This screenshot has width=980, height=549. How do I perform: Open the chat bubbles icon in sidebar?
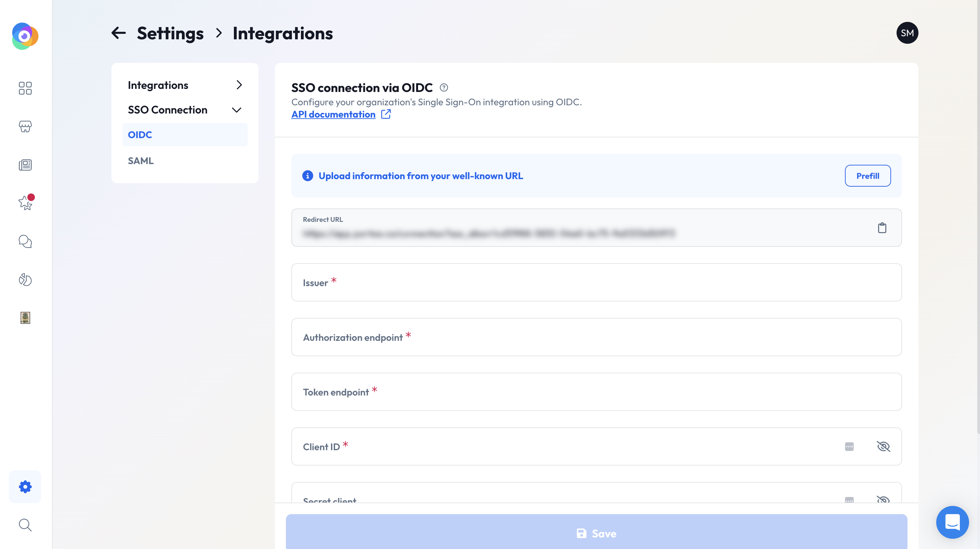[25, 241]
